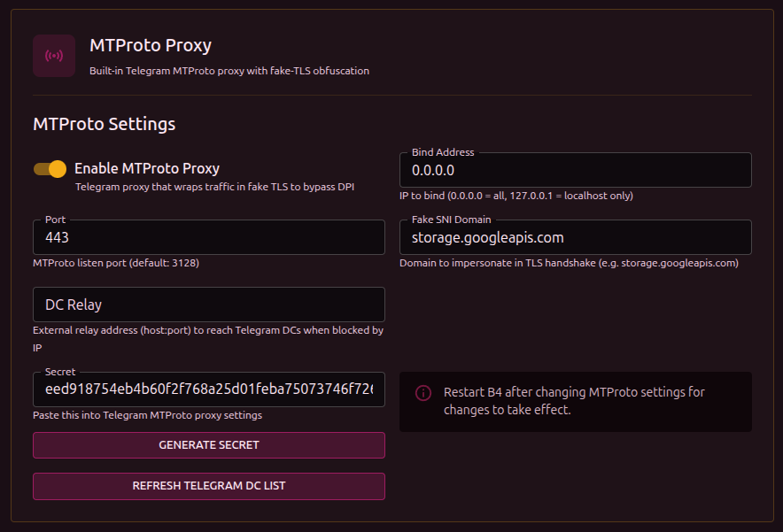Focus the Bind Address input field
783x532 pixels.
(575, 170)
